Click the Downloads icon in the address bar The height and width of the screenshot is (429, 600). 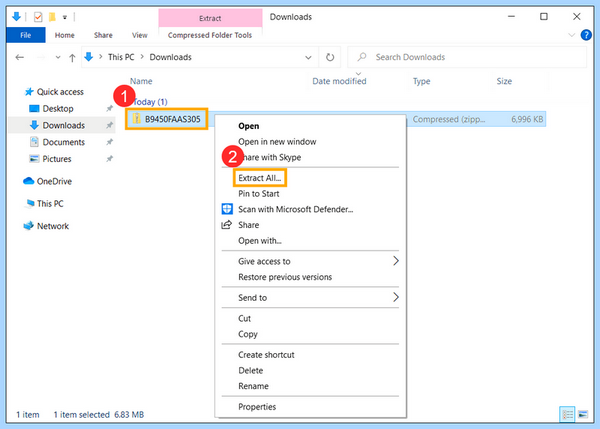tap(89, 57)
